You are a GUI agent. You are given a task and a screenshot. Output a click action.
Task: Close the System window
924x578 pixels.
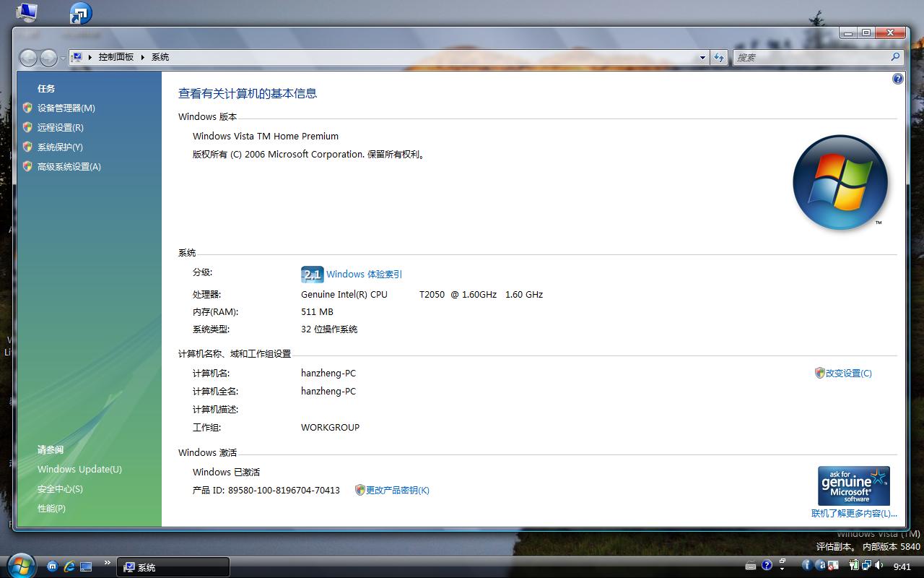click(890, 33)
